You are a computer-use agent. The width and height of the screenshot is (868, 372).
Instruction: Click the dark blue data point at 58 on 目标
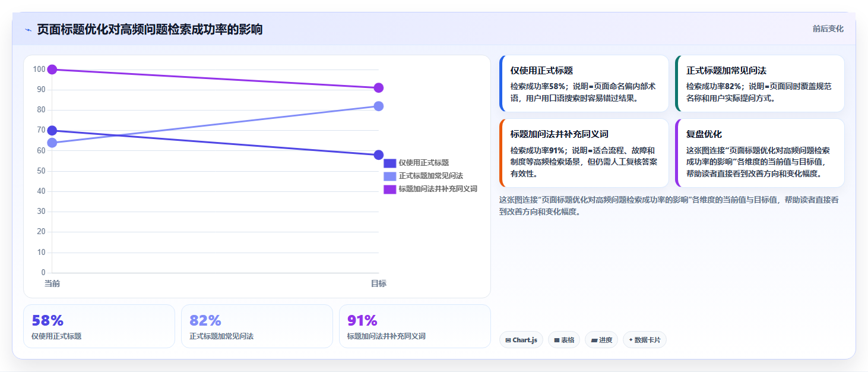(379, 155)
